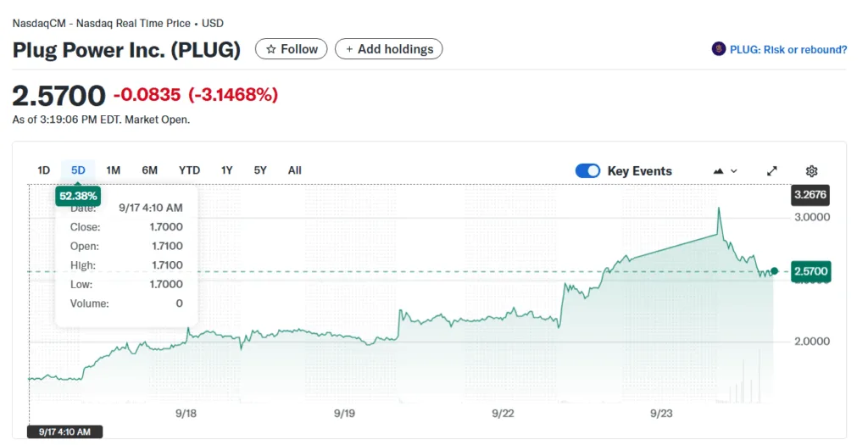Click the 52.38% change badge
868x445 pixels.
[x=78, y=196]
